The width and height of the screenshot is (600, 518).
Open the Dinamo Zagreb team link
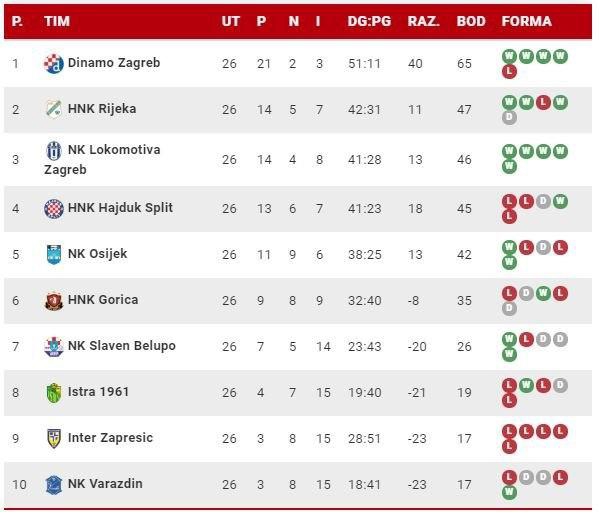click(113, 63)
